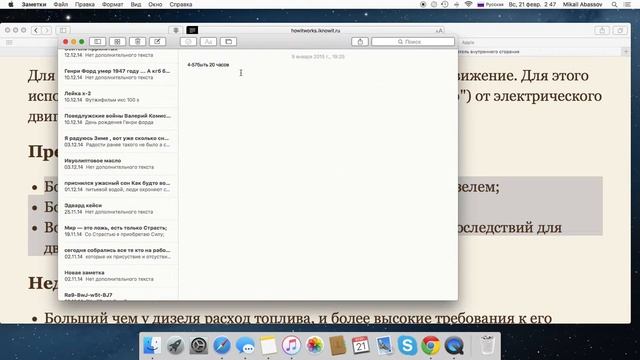Open the Trash in the Dock
This screenshot has width=640, height=360.
(x=487, y=345)
